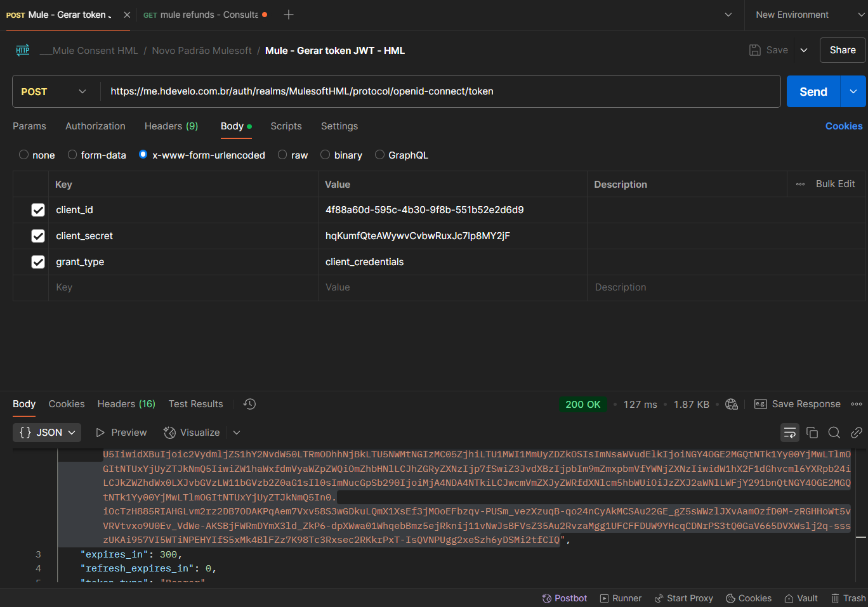Expand the Send button options arrow
The width and height of the screenshot is (868, 607).
pos(853,91)
